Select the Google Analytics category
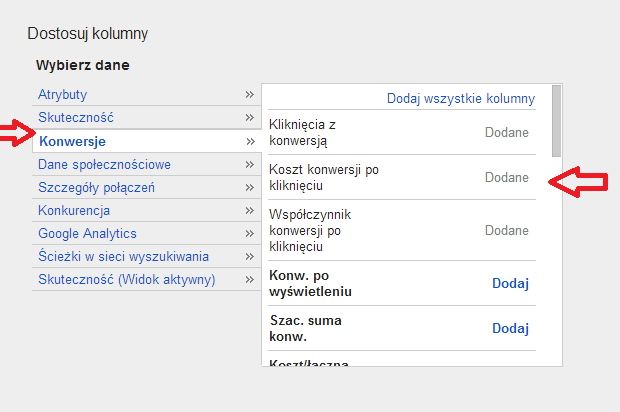Screen dimensions: 620x412 (87, 233)
